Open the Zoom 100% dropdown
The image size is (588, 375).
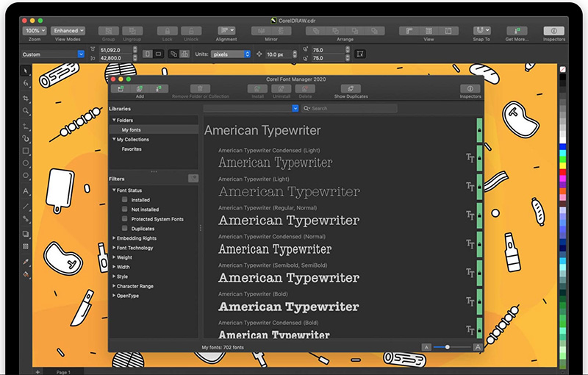tap(35, 31)
